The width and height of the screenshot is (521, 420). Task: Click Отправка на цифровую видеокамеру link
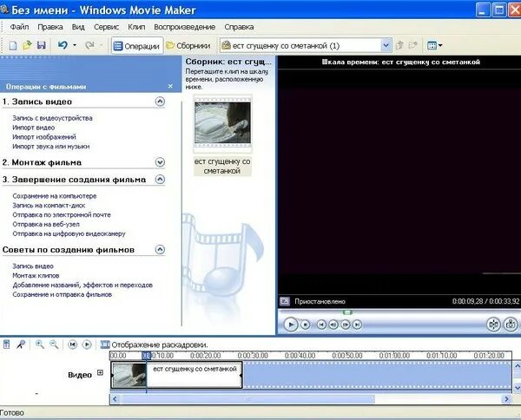tap(69, 233)
